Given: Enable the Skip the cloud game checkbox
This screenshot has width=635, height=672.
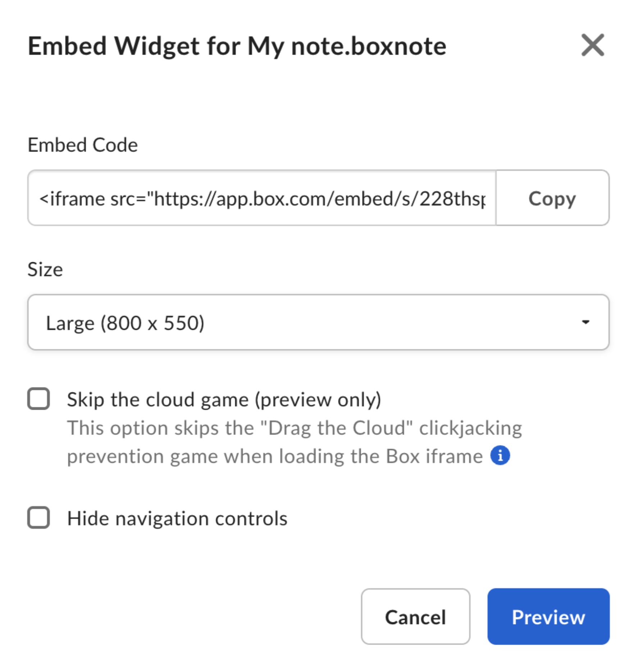Looking at the screenshot, I should (39, 399).
